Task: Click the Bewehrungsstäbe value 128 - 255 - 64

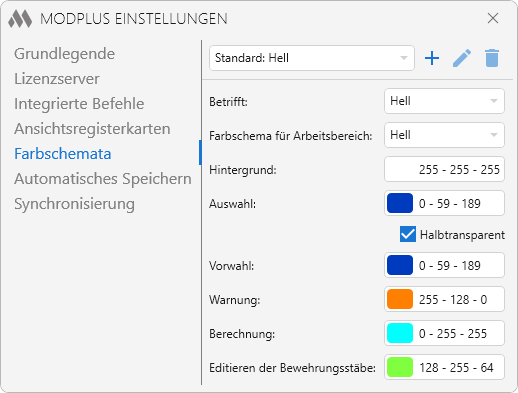Action: point(456,368)
